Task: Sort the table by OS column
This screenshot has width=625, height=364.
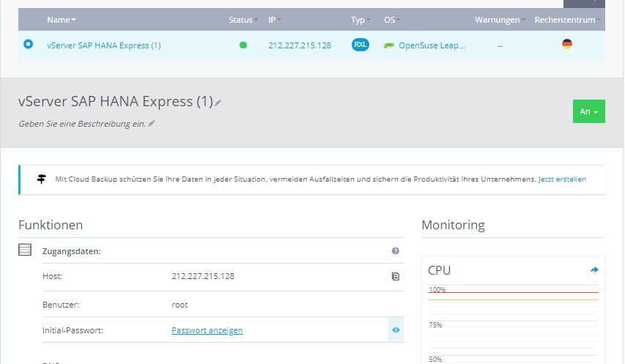Action: click(x=392, y=20)
